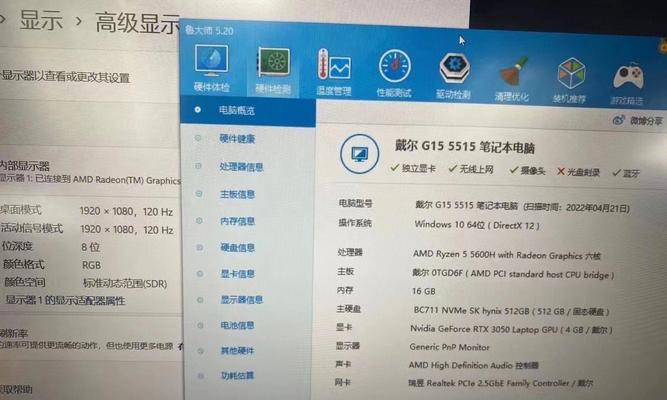Open 显卡信息 sidebar item
This screenshot has width=667, height=400.
[x=237, y=274]
